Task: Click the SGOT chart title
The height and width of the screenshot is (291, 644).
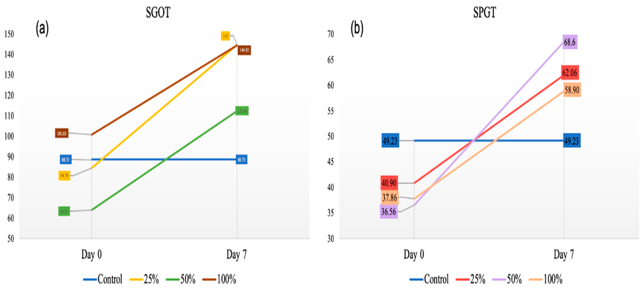Action: pyautogui.click(x=158, y=12)
